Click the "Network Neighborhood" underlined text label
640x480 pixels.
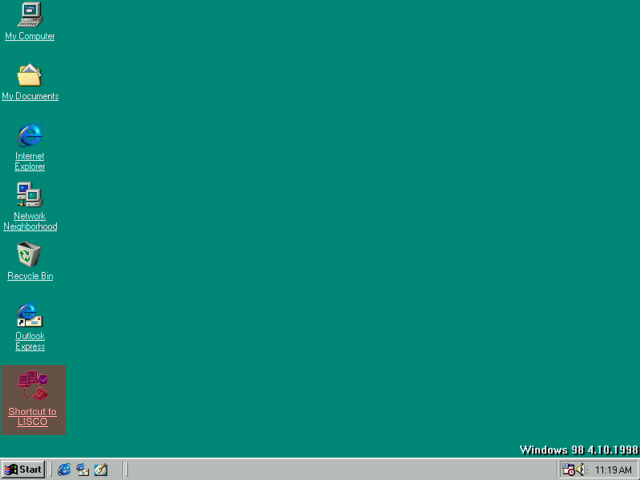(x=30, y=222)
